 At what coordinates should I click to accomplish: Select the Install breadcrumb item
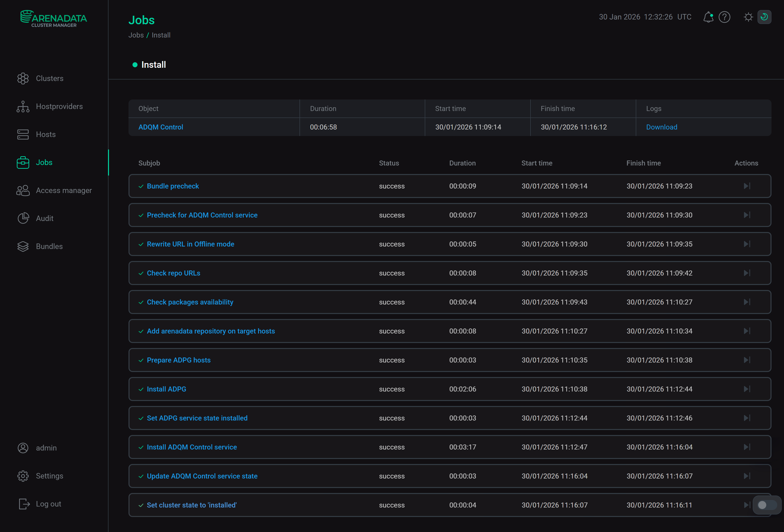tap(161, 35)
